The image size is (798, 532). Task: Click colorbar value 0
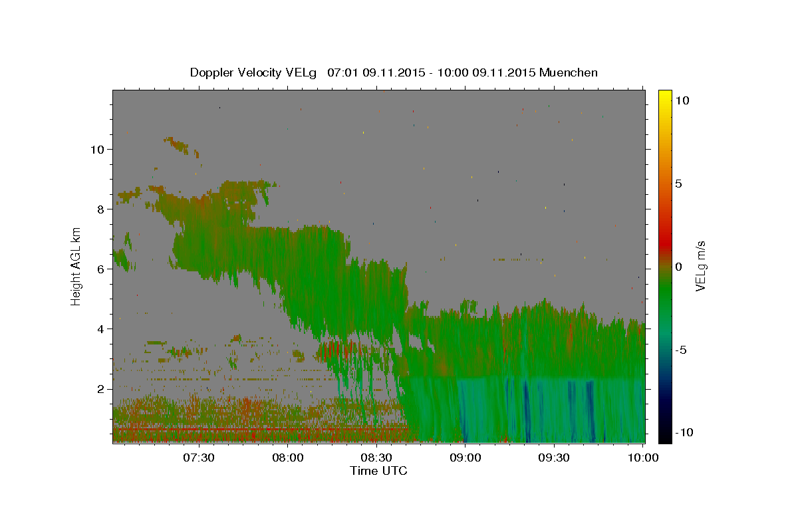coord(678,267)
